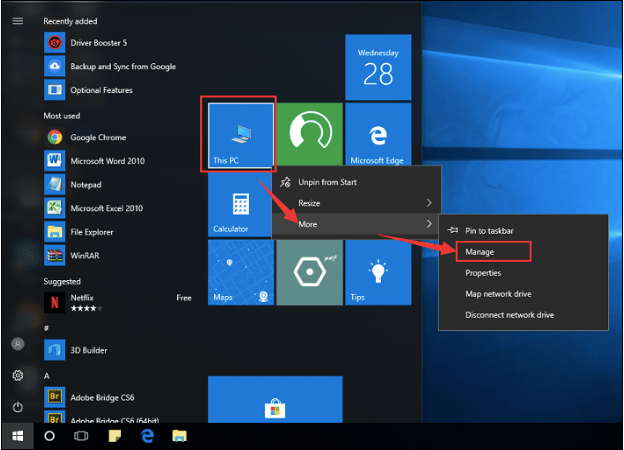The image size is (624, 450).
Task: Open Driver Booster 5 icon in Recently added
Action: [x=55, y=43]
